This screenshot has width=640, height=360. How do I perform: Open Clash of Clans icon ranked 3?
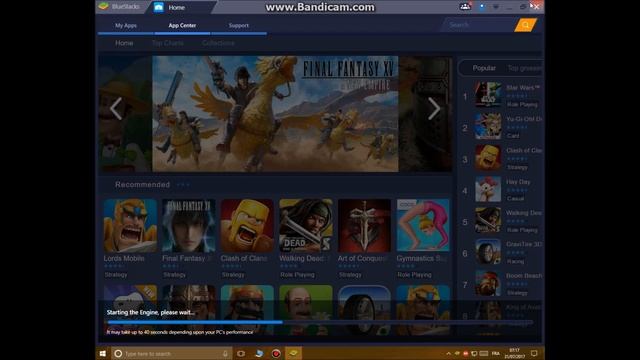click(x=488, y=158)
